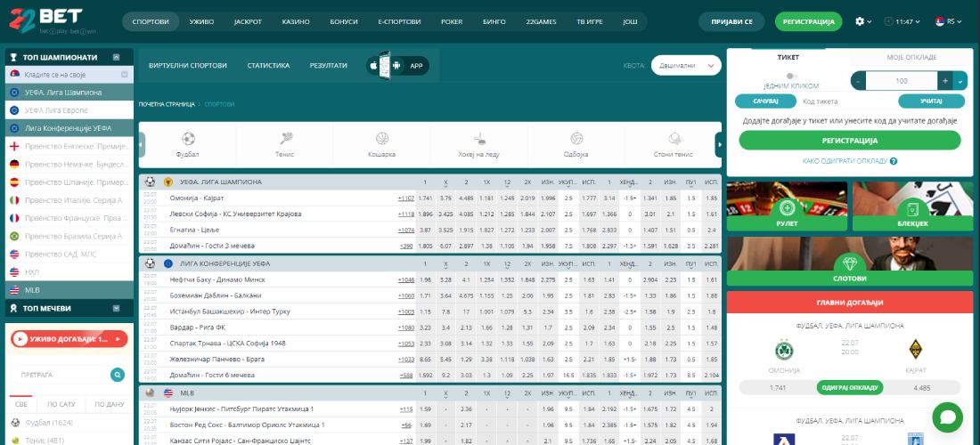The width and height of the screenshot is (980, 445).
Task: Open СПОРТОВИ main menu item
Action: coord(151,22)
